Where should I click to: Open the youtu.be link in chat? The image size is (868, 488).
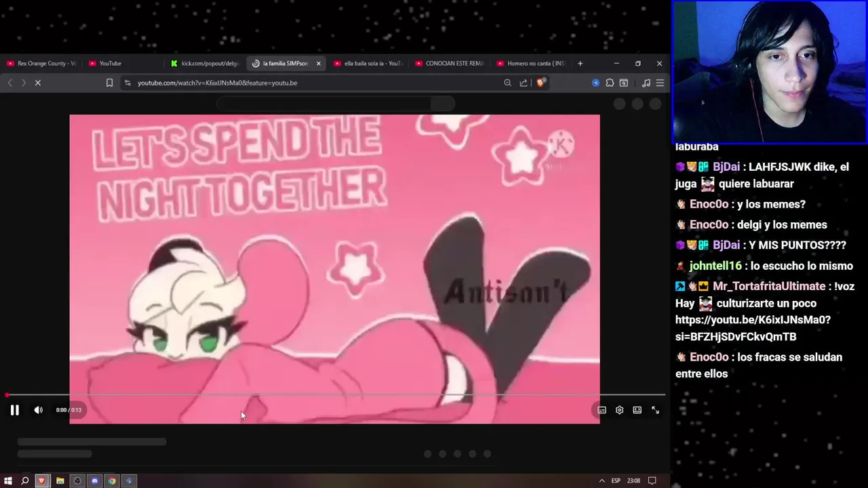753,328
